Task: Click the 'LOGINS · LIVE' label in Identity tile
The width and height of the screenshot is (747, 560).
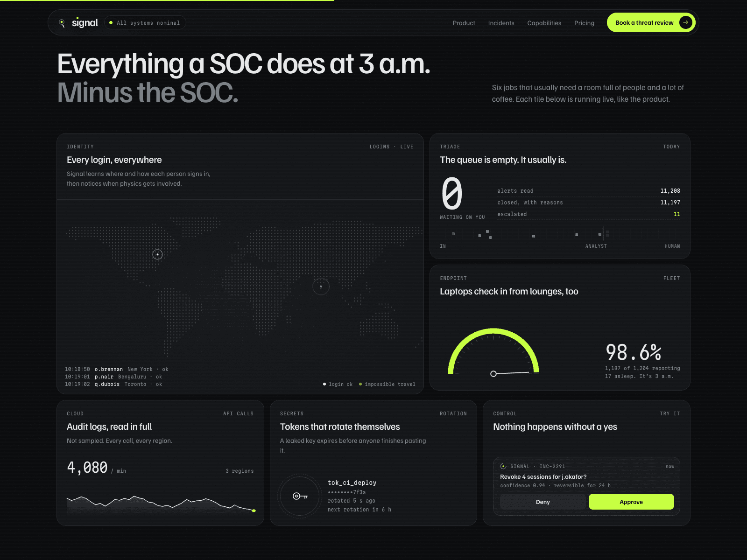Action: pos(391,147)
